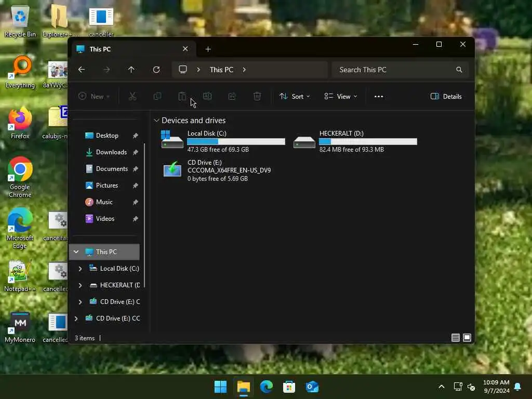The height and width of the screenshot is (399, 532).
Task: Click the Rename toolbar icon
Action: tap(207, 96)
